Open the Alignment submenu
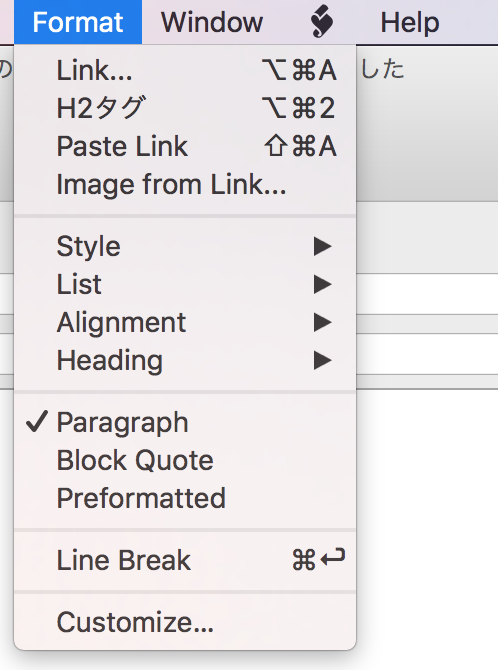 coord(185,322)
